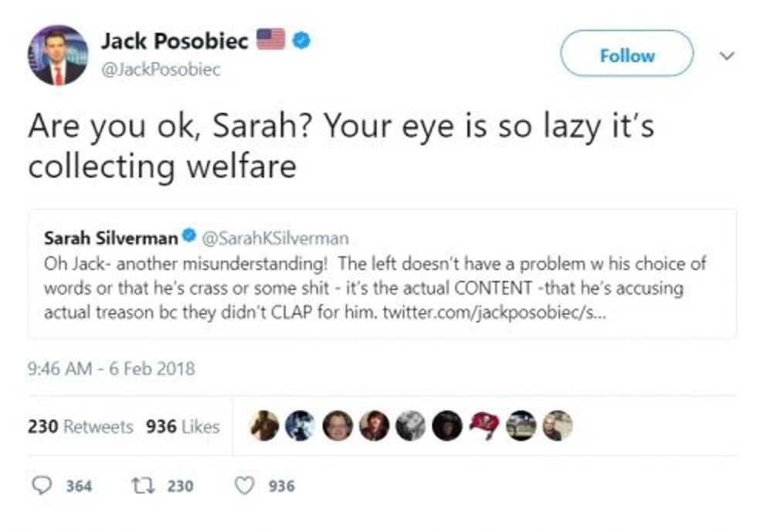Viewport: 757px width, 532px height.
Task: Click the verified badge next to Sarah Silverman
Action: point(188,238)
